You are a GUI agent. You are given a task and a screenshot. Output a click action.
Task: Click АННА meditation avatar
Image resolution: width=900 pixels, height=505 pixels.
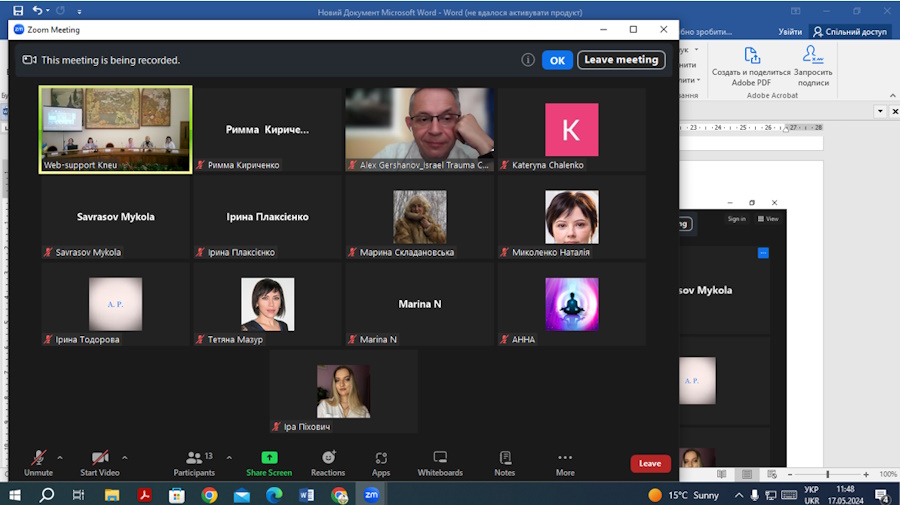572,304
